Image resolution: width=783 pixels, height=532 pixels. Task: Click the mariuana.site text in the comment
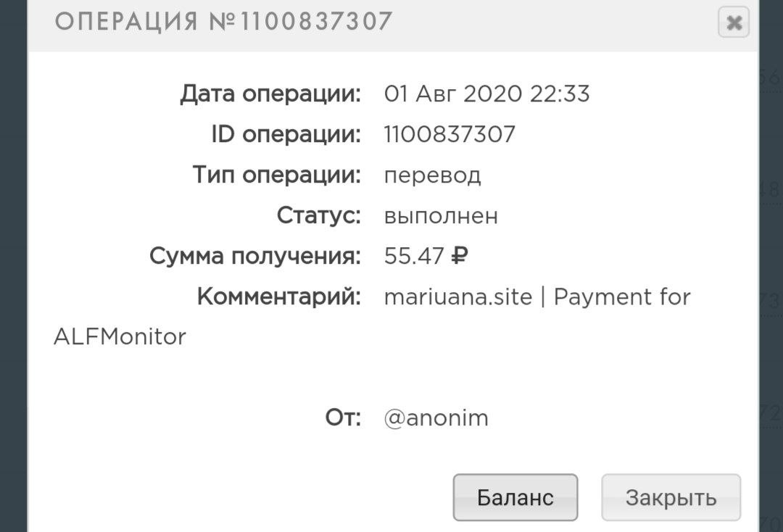(458, 296)
